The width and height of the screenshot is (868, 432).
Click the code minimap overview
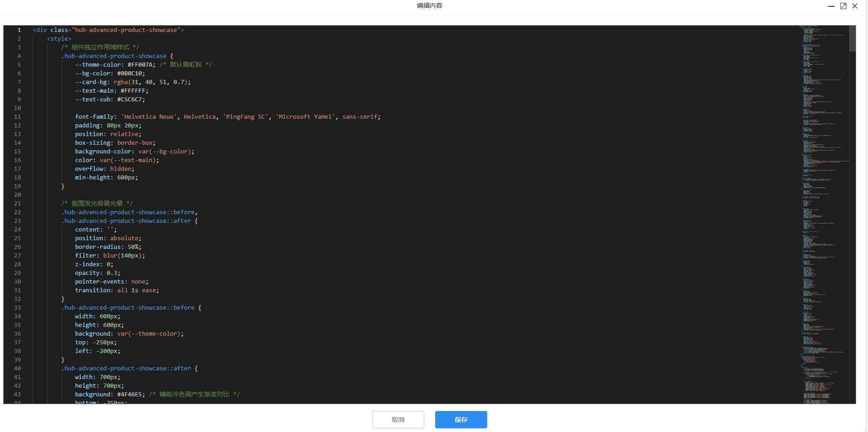[824, 215]
